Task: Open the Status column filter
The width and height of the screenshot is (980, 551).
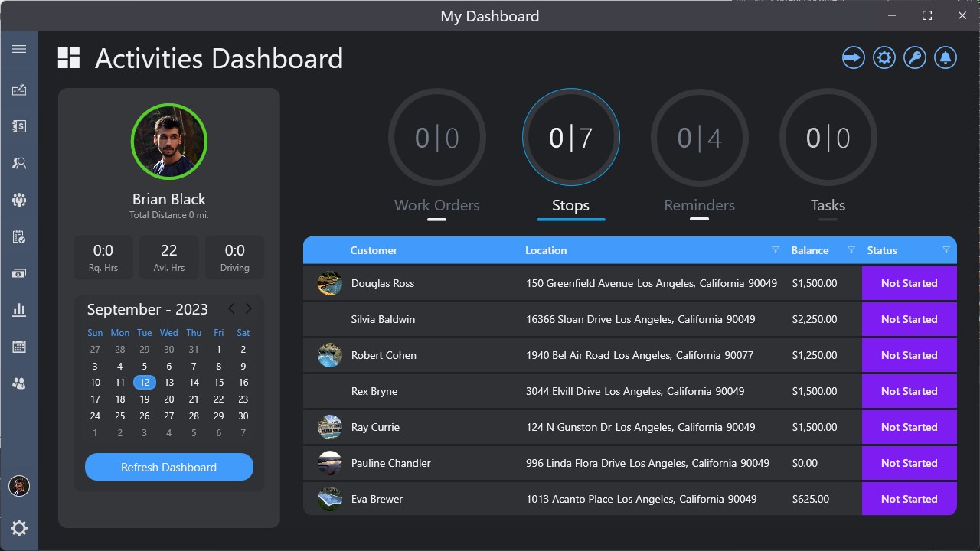Action: (946, 250)
